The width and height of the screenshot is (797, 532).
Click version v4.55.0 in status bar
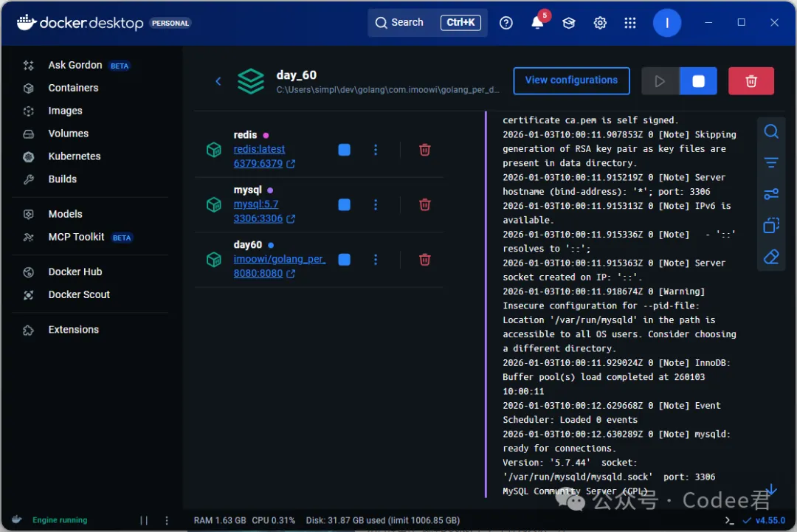tap(770, 520)
